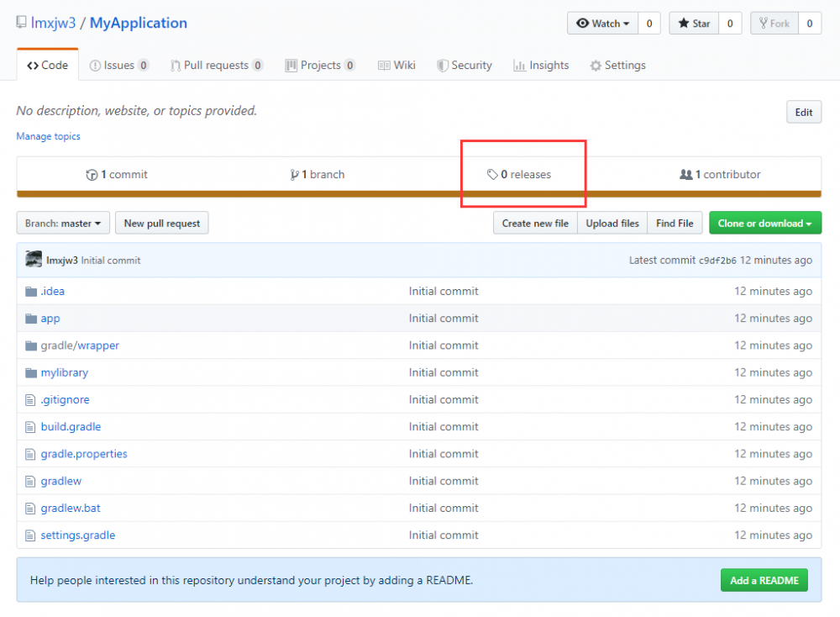
Task: Open the latest commit c9df2b6
Action: click(x=717, y=261)
